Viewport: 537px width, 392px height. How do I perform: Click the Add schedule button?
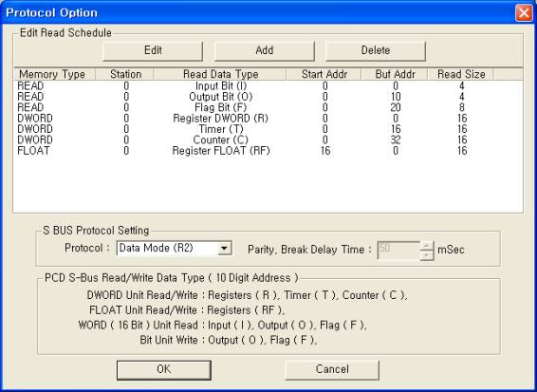[x=264, y=50]
